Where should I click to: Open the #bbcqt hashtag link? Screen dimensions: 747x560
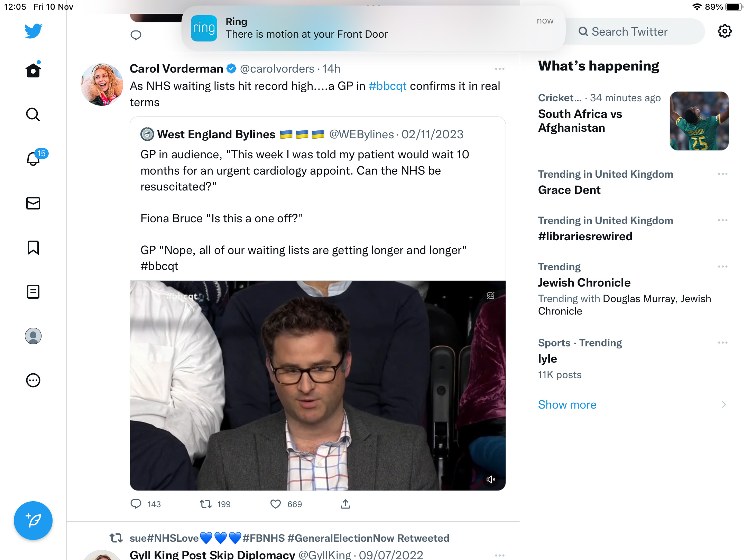(x=387, y=86)
